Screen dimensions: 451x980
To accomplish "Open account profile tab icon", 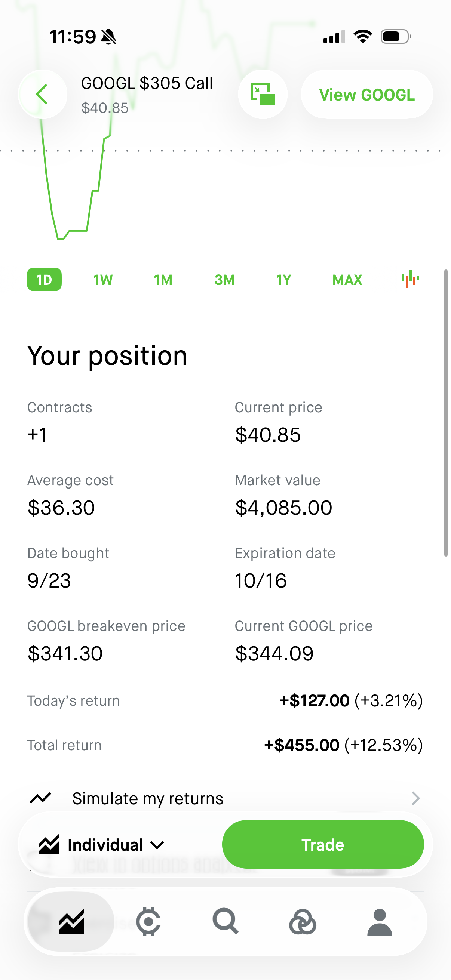I will (x=380, y=922).
